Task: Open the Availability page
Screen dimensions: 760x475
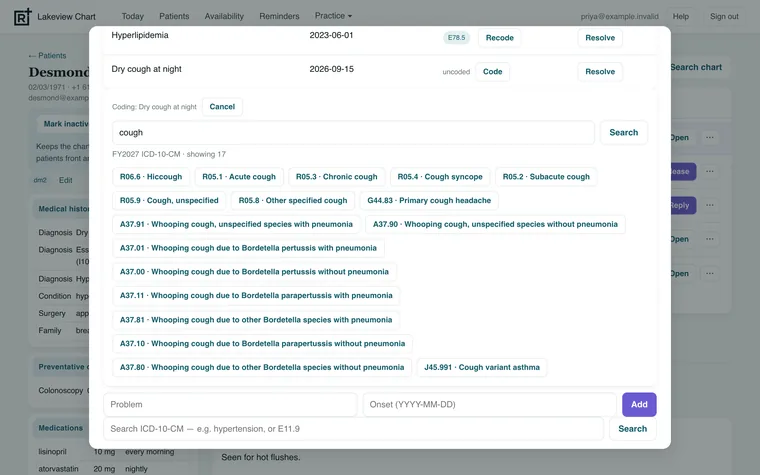Action: coord(224,16)
